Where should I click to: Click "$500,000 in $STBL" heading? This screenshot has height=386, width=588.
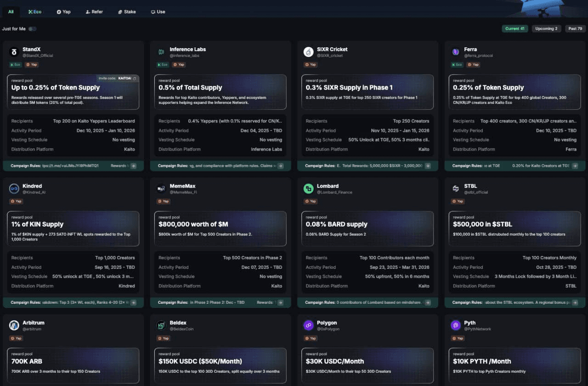point(482,224)
